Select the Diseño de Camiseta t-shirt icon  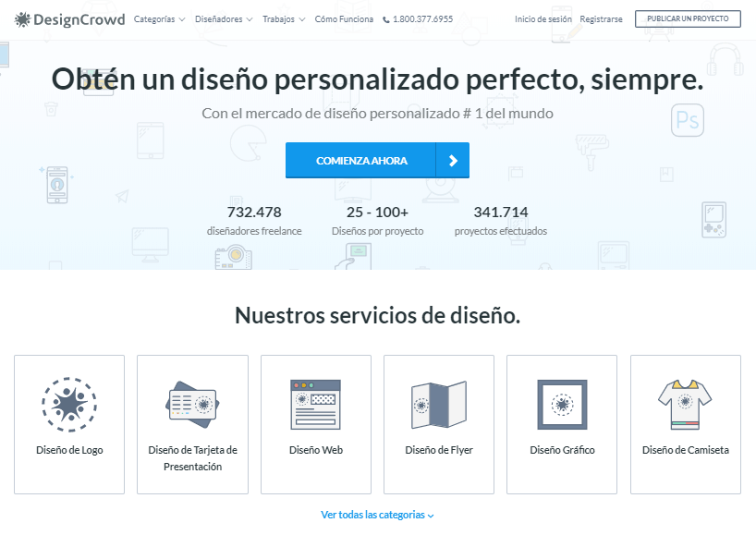(x=685, y=405)
